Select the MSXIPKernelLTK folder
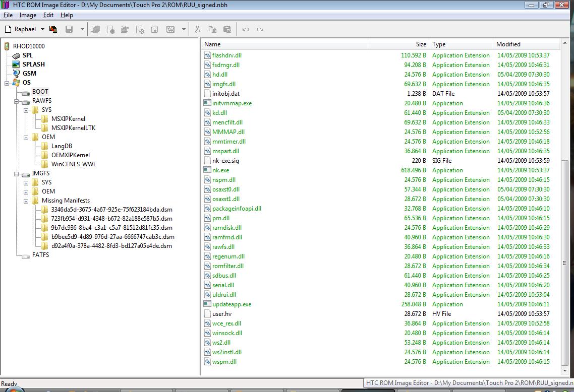 click(73, 128)
